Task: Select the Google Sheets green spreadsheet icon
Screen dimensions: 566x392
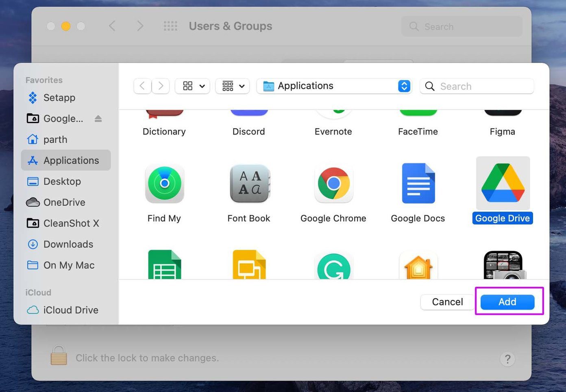Action: click(x=164, y=264)
